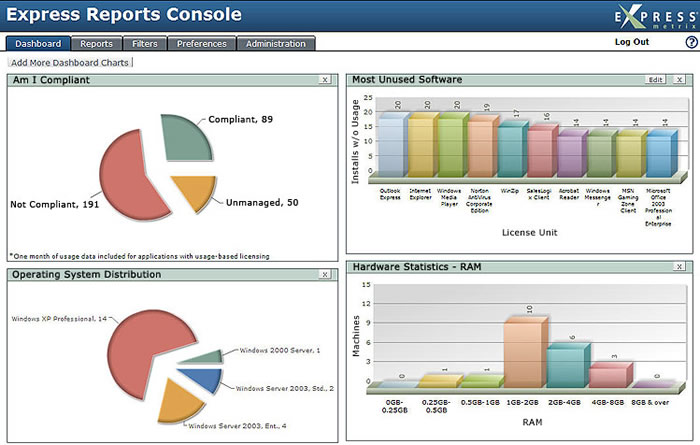700x445 pixels.
Task: Switch to the Reports tab
Action: click(96, 44)
